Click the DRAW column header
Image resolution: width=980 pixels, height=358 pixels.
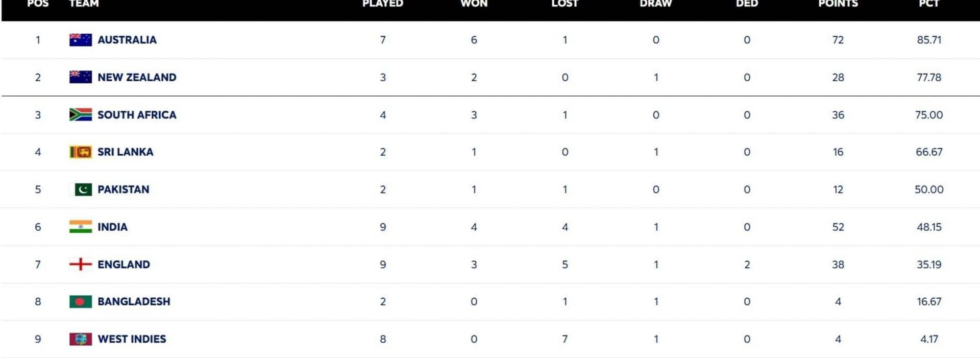656,4
